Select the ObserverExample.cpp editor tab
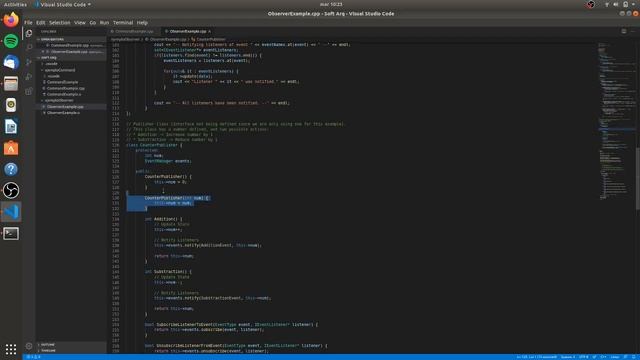 point(188,31)
